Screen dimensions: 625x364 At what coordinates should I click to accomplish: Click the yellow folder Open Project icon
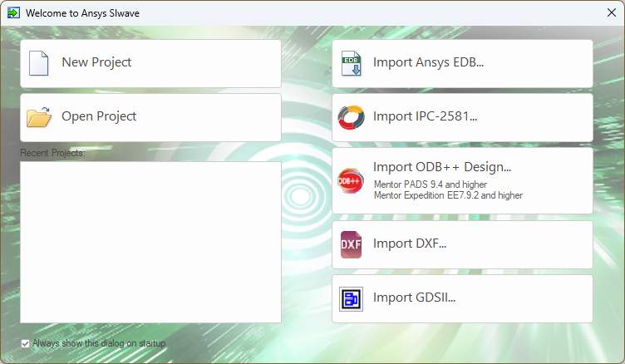[39, 117]
